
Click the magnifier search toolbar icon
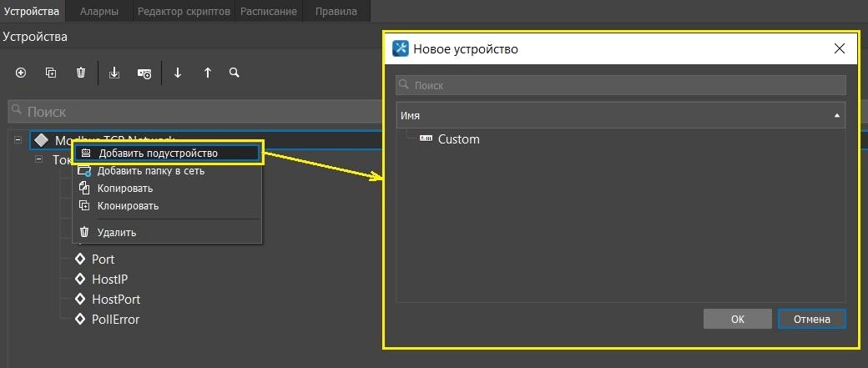click(x=235, y=73)
